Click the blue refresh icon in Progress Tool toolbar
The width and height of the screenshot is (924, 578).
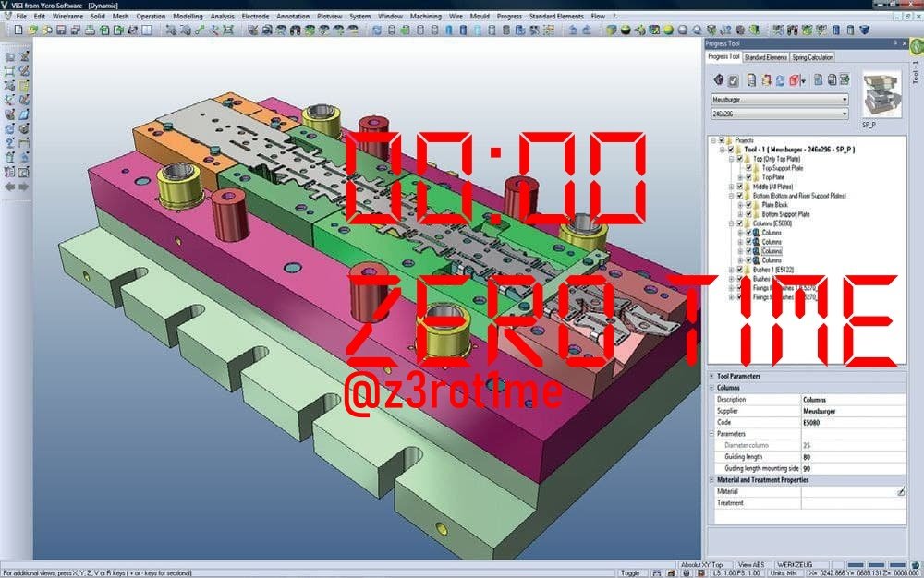pos(780,80)
